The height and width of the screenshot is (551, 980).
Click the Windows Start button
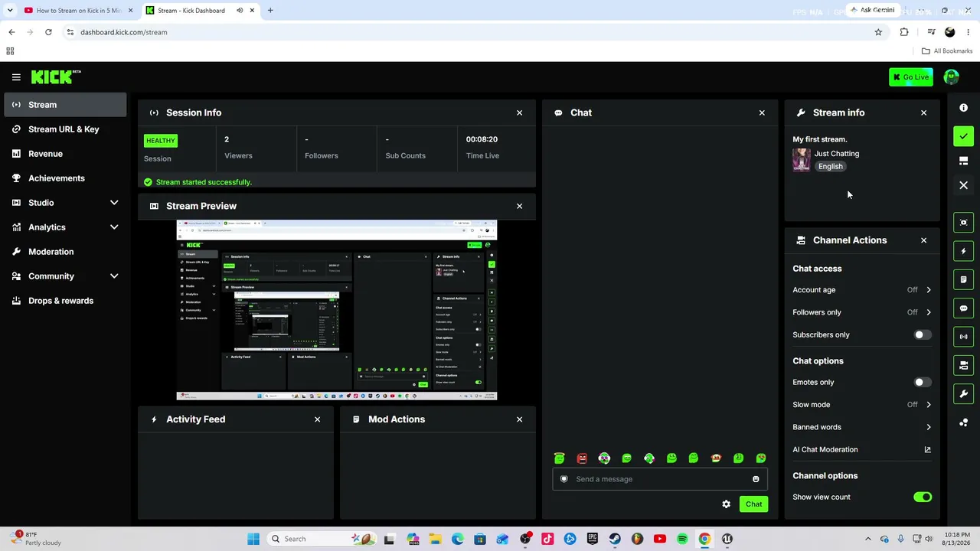coord(253,539)
